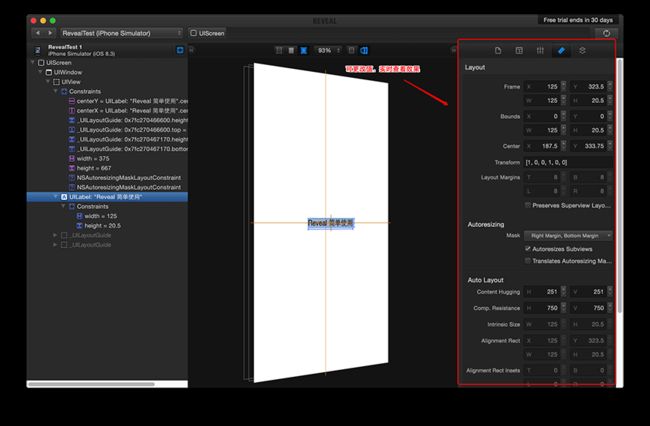Uncheck Autoresizes Subviews checkbox
650x426 pixels.
(528, 249)
